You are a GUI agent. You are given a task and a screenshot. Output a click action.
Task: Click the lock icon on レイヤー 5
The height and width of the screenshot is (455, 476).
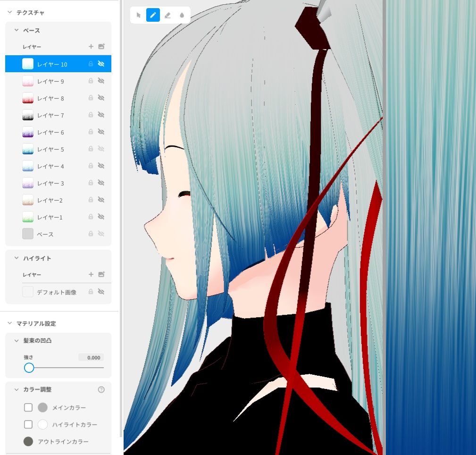click(x=91, y=149)
